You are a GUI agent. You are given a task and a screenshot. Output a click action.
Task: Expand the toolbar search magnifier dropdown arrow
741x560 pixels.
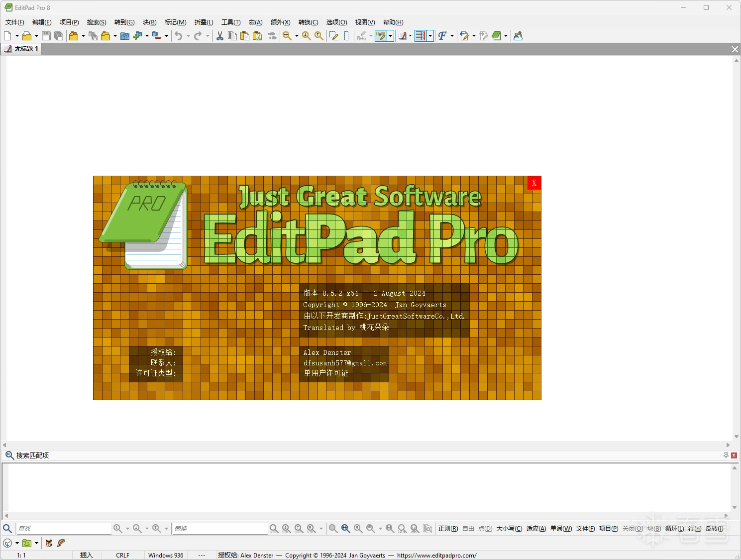click(297, 36)
